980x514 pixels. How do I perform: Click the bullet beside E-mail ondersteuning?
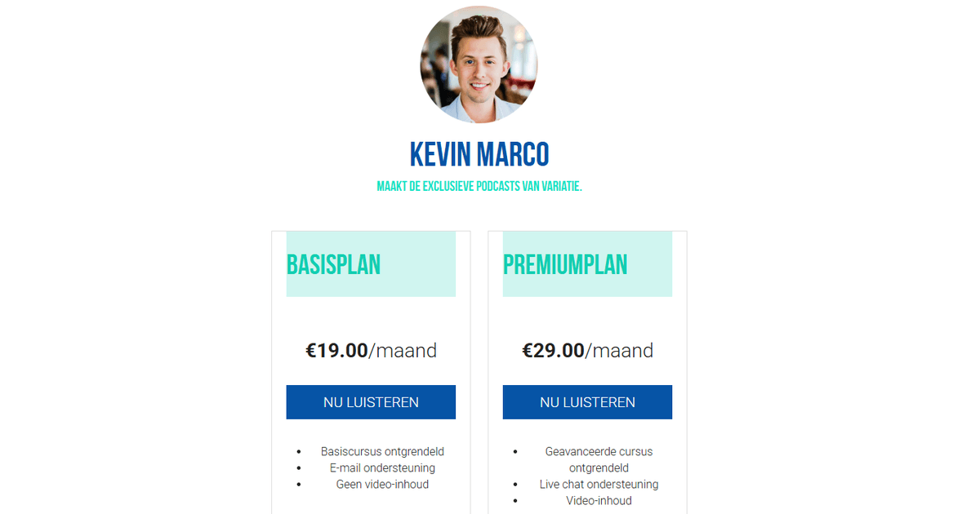point(299,468)
